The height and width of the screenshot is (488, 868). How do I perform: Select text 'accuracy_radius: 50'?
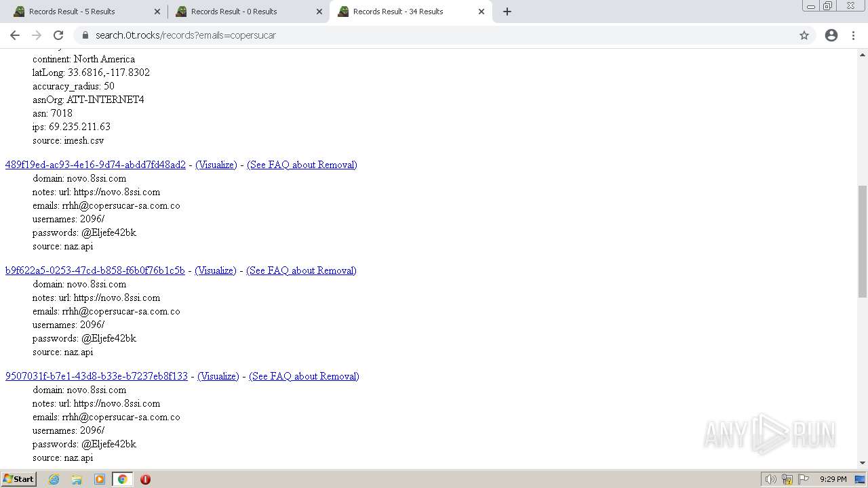73,86
